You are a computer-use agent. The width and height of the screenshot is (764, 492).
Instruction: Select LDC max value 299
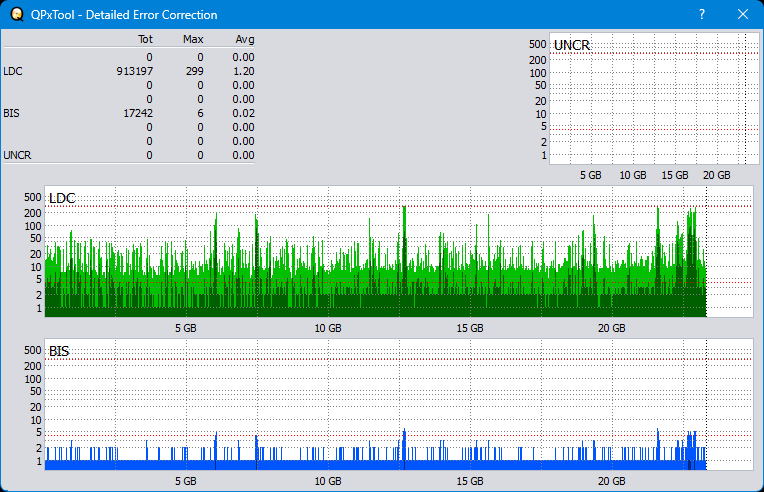[194, 71]
